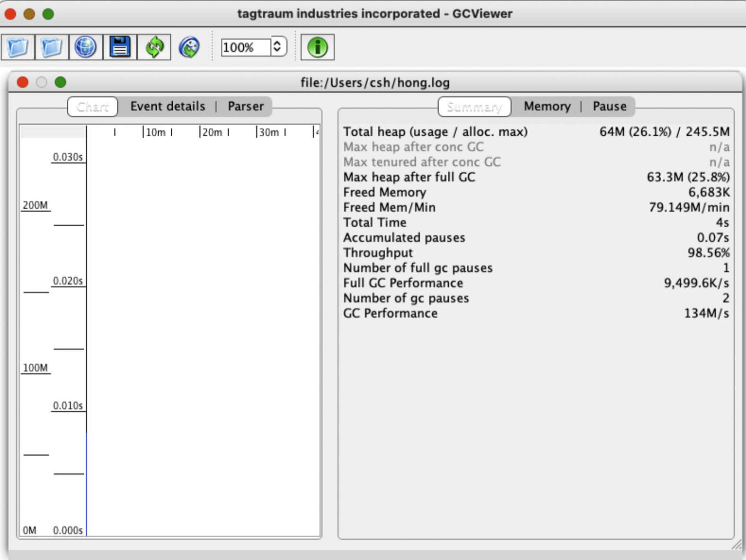746x560 pixels.
Task: Click the value '64M (26.1%) / 245.5M'
Action: click(665, 132)
